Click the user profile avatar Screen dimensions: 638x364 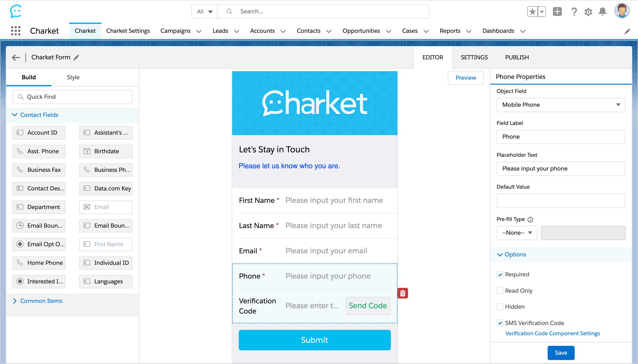pyautogui.click(x=622, y=11)
